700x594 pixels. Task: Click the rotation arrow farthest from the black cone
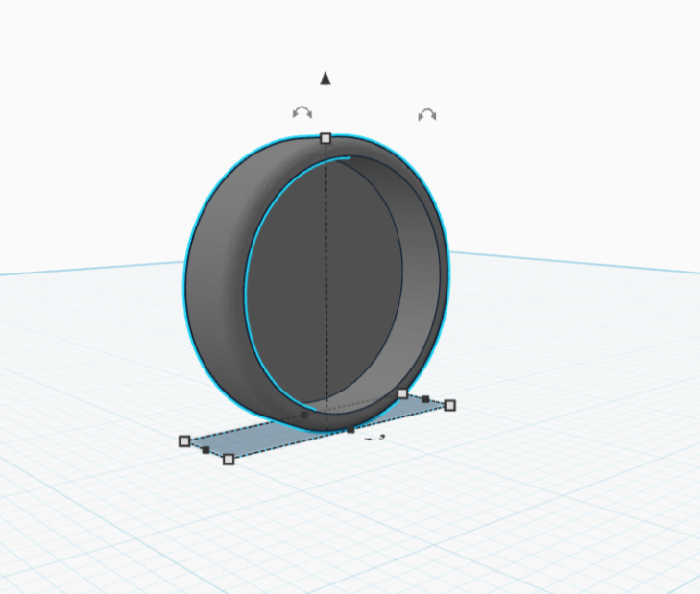coord(427,115)
